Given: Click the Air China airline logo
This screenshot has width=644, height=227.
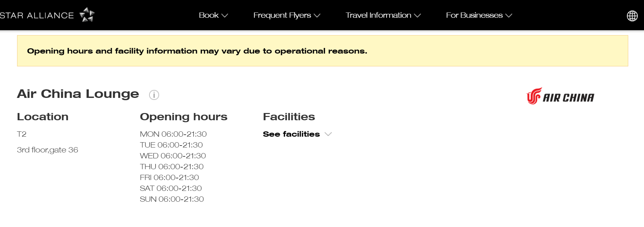Looking at the screenshot, I should (x=560, y=96).
